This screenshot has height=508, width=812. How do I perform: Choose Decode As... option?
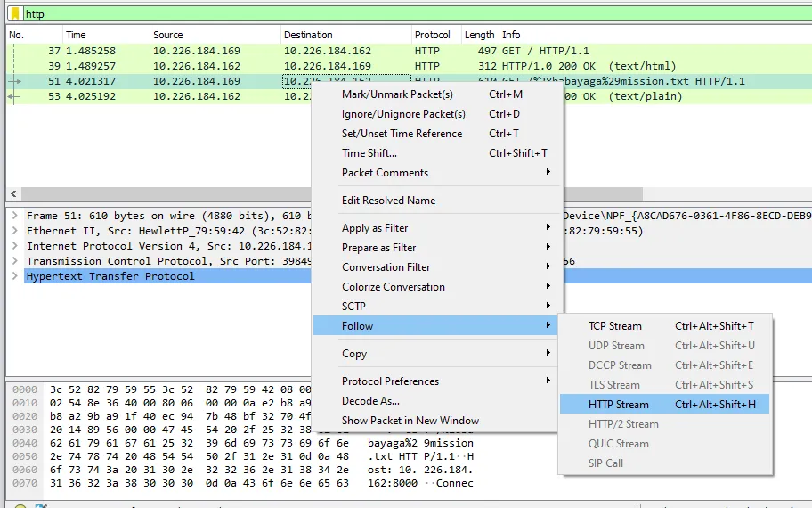tap(436, 401)
